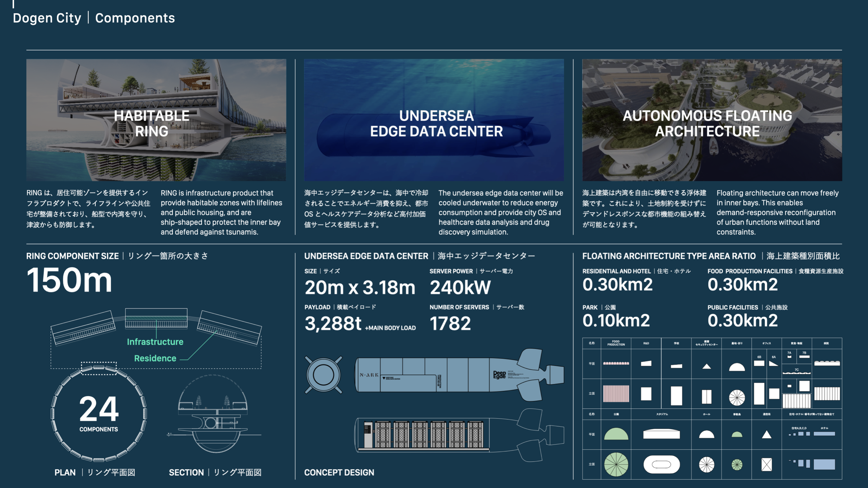Click the green park circle elevation swatch
868x488 pixels.
pyautogui.click(x=616, y=465)
